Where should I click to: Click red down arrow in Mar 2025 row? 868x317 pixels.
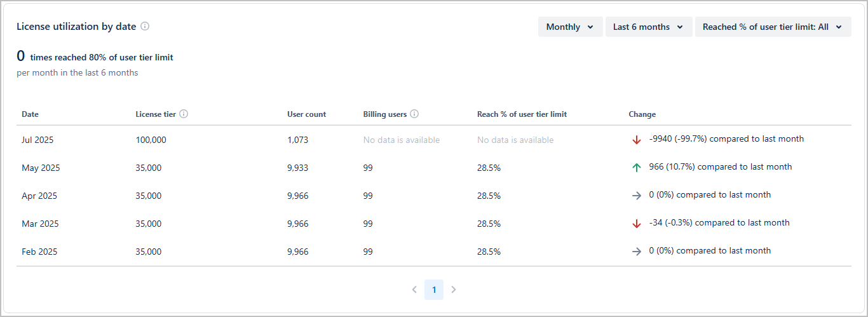637,224
